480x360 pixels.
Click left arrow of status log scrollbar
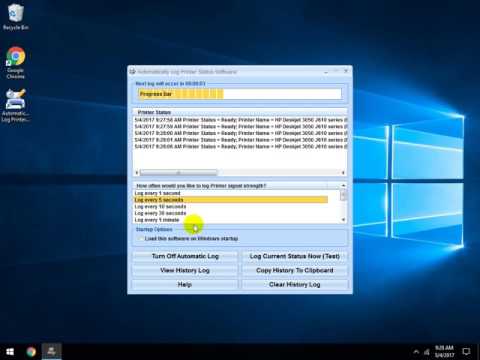pos(136,173)
